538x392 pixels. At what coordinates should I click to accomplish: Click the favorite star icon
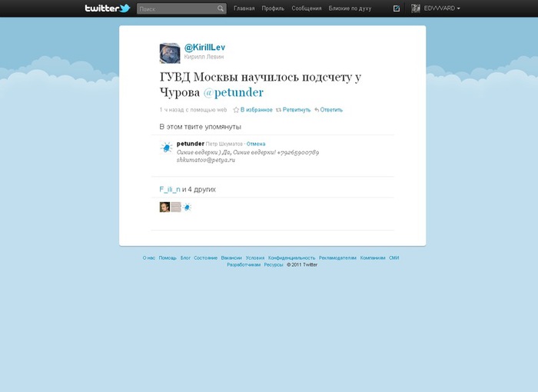point(236,110)
